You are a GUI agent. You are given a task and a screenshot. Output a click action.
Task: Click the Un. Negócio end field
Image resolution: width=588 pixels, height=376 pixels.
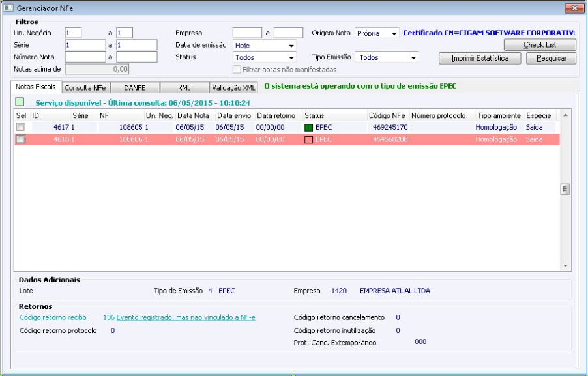click(125, 33)
